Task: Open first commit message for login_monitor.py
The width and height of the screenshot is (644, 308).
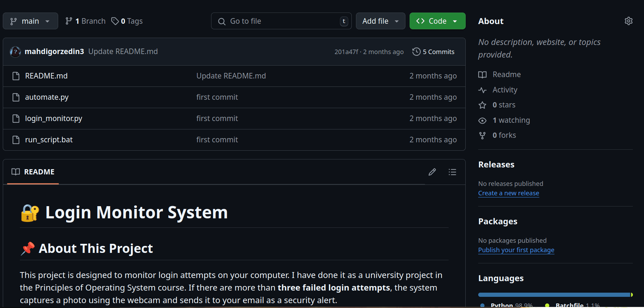Action: tap(217, 118)
